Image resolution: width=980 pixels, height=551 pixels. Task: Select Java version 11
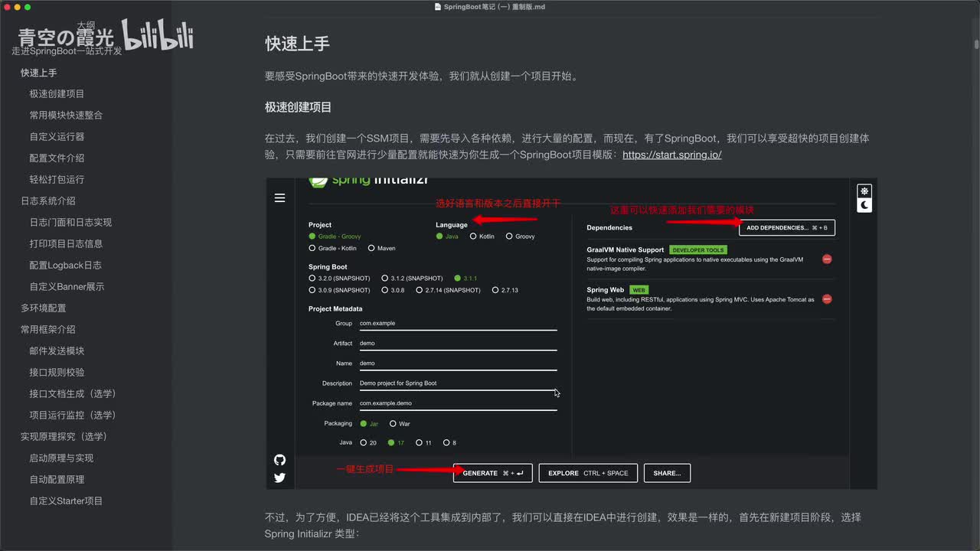click(x=423, y=442)
